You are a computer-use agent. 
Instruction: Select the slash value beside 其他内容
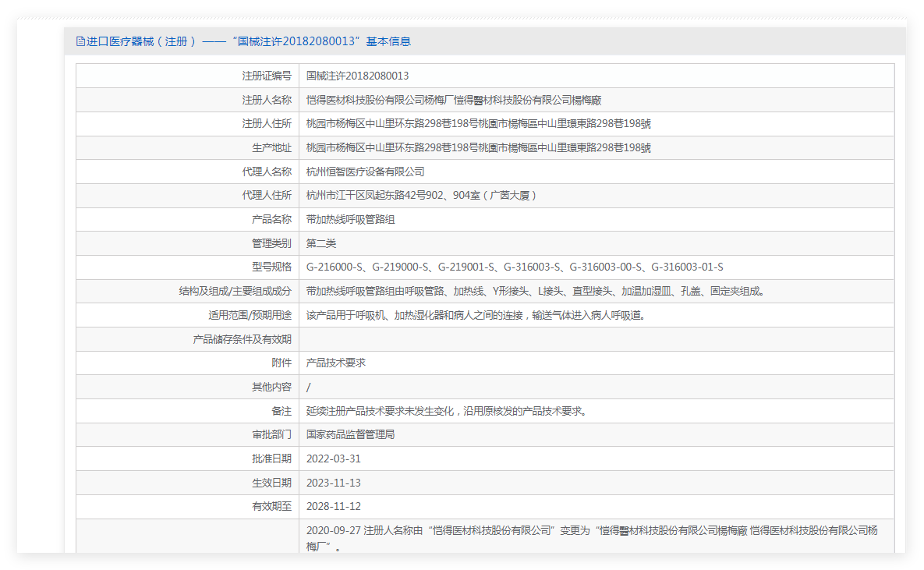308,388
